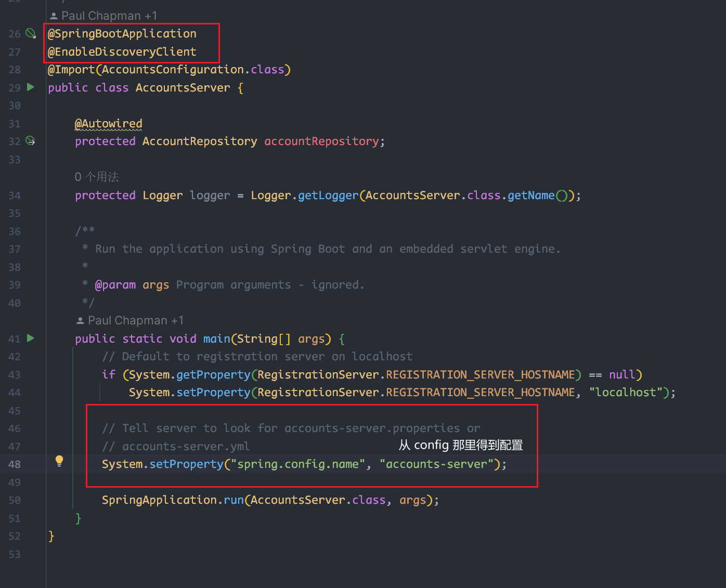
Task: Click the '0 个用法' usages hint
Action: pos(97,177)
